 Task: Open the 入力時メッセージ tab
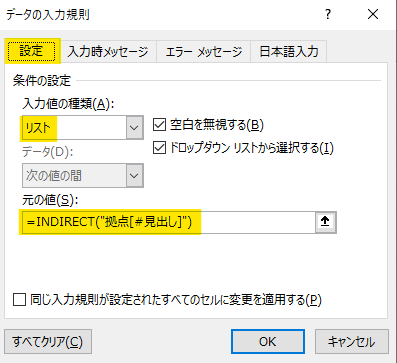pyautogui.click(x=108, y=52)
